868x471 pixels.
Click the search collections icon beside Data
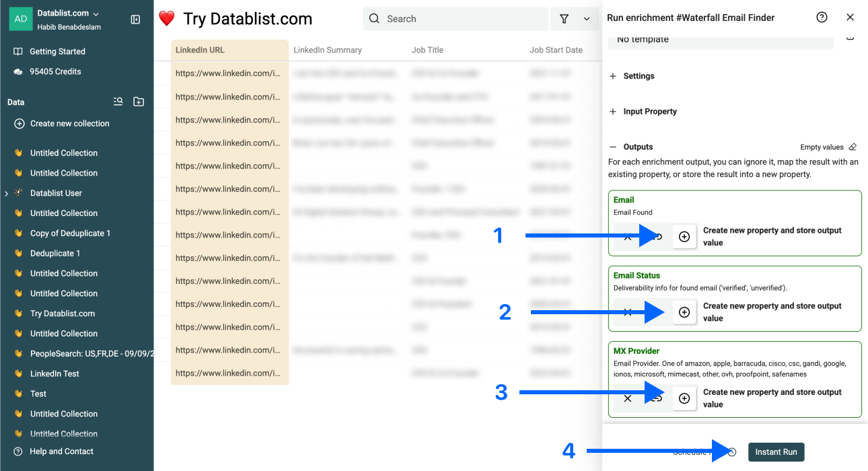click(118, 102)
